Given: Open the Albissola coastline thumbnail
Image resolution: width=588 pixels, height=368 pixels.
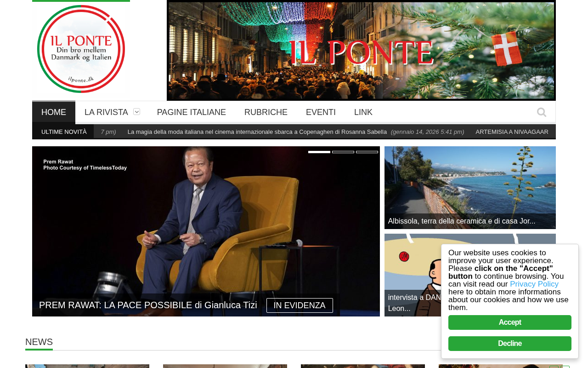Looking at the screenshot, I should tap(470, 188).
